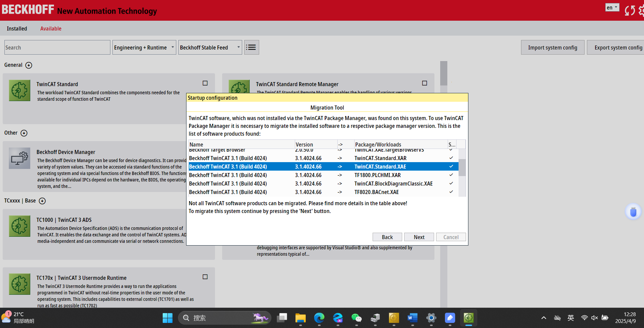
Task: Click the TwinCAT Standard gear icon
Action: 19,90
